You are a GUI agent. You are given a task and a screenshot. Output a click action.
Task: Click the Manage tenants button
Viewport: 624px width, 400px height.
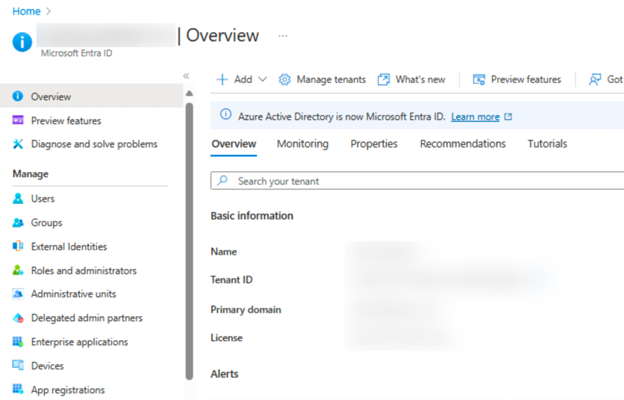click(322, 80)
